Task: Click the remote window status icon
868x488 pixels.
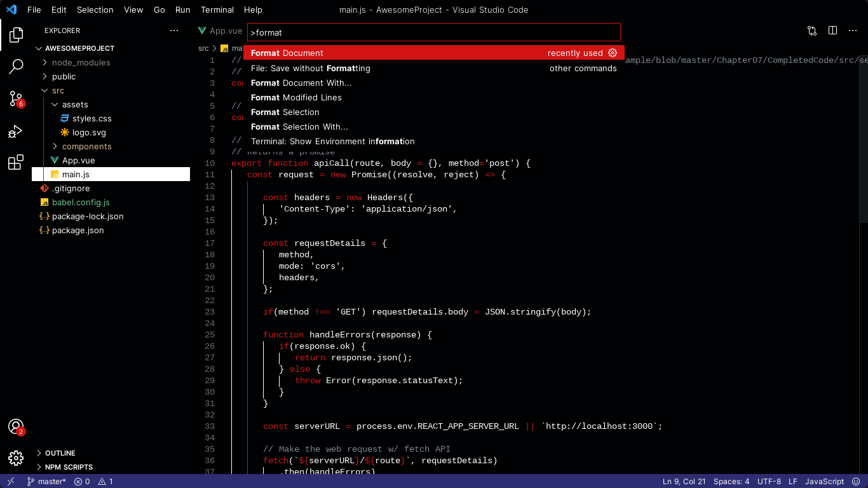Action: click(11, 482)
